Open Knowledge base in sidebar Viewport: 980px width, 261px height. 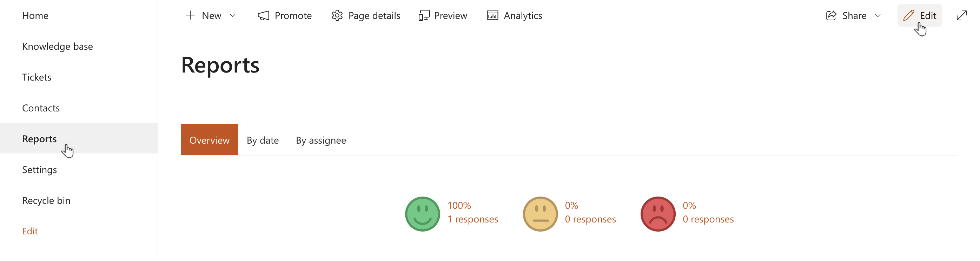58,46
